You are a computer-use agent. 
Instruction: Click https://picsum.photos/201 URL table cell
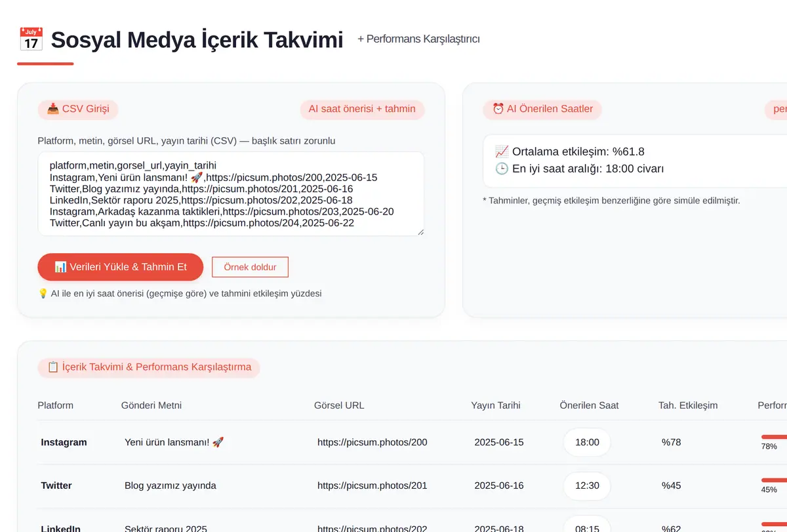(373, 485)
